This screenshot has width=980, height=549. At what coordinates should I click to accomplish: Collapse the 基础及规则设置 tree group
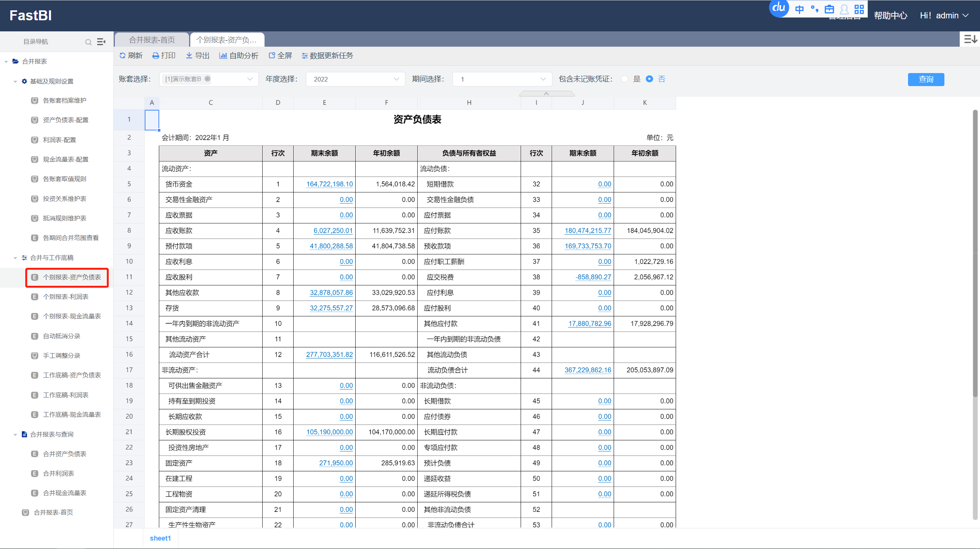tap(15, 81)
